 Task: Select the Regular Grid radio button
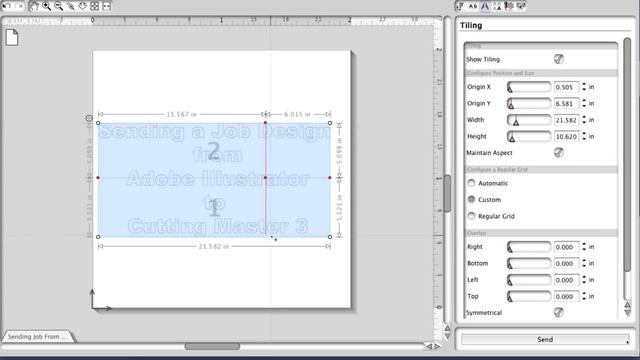coord(471,216)
